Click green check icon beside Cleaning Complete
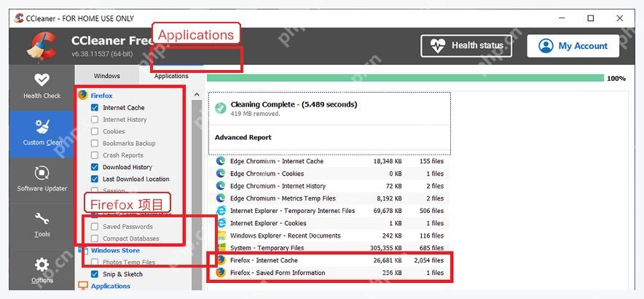 tap(221, 108)
